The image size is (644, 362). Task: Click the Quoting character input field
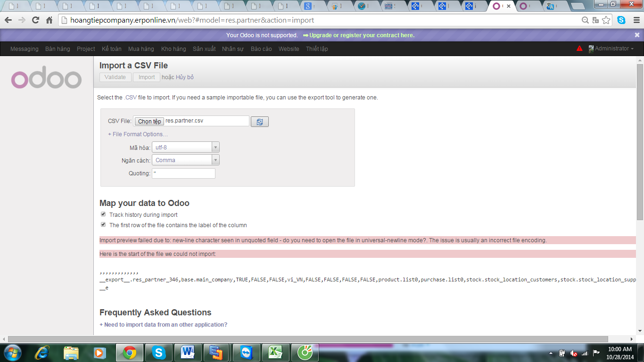(183, 173)
